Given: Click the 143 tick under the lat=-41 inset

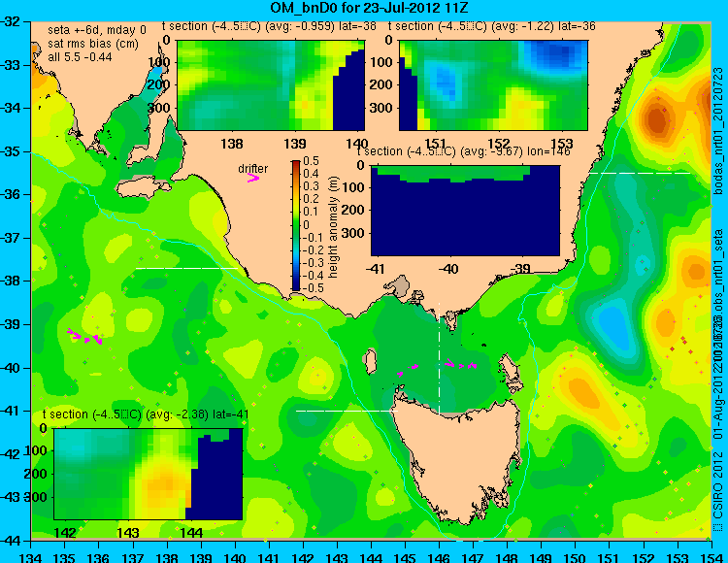Looking at the screenshot, I should coord(128,532).
